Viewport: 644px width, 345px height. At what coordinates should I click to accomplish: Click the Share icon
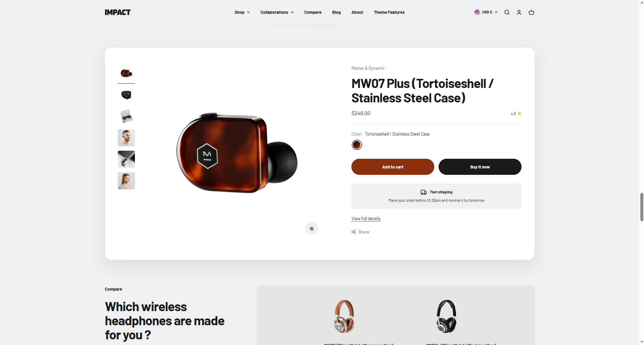[x=353, y=232]
